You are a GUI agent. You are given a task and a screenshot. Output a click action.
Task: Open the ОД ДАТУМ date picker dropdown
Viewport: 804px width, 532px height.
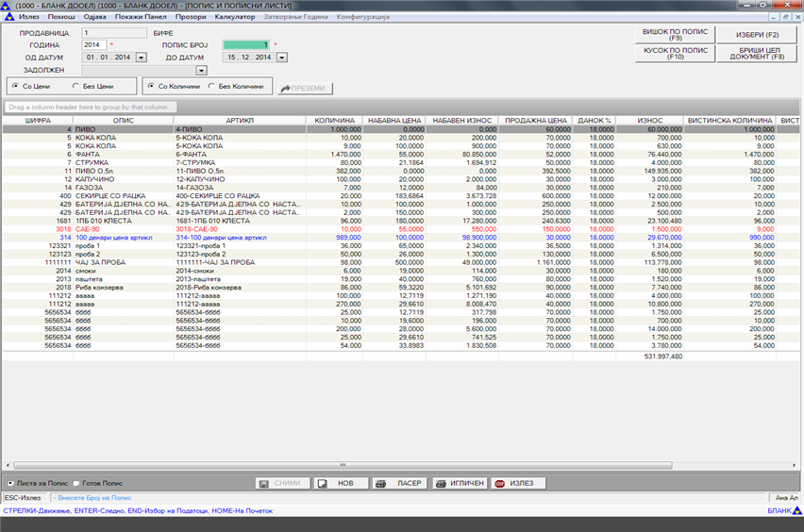(x=142, y=57)
